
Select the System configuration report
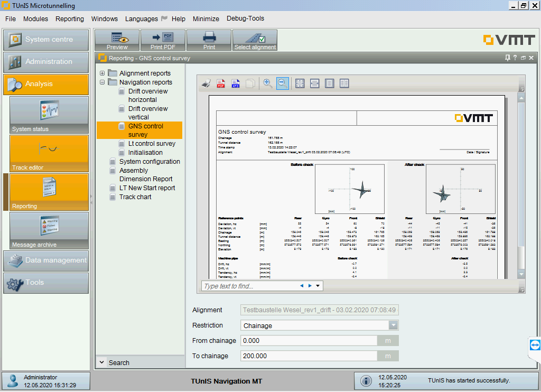[x=150, y=162]
